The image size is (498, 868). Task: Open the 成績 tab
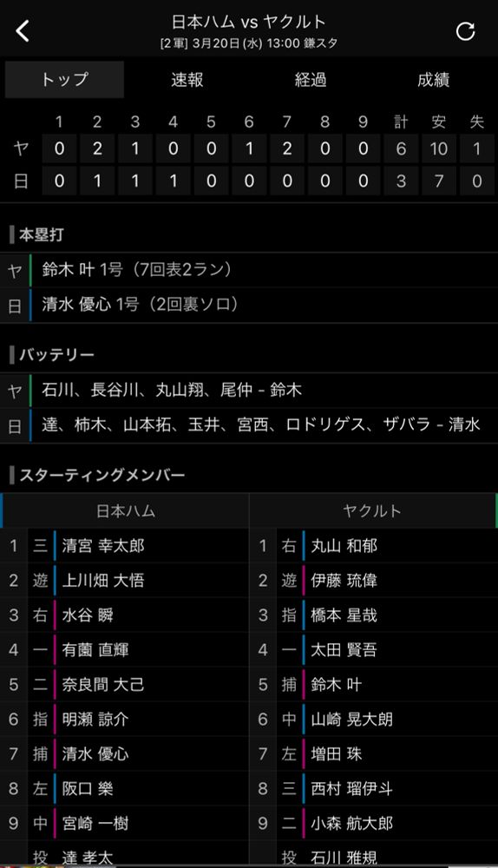pos(433,80)
